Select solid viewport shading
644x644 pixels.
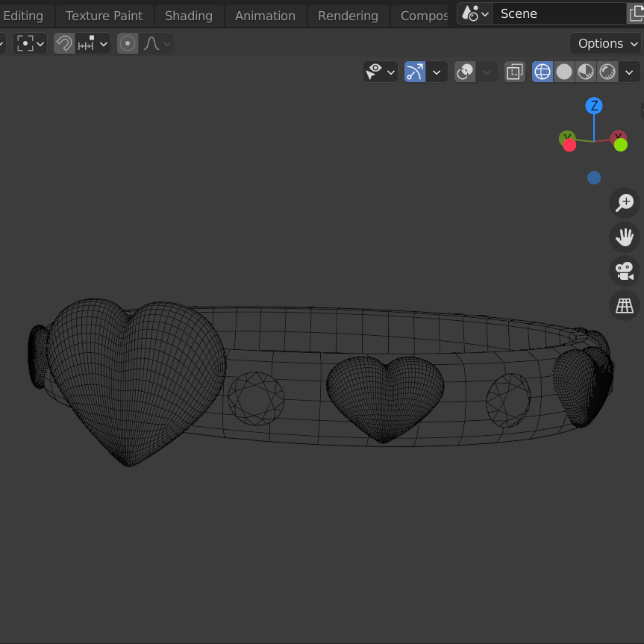coord(564,72)
